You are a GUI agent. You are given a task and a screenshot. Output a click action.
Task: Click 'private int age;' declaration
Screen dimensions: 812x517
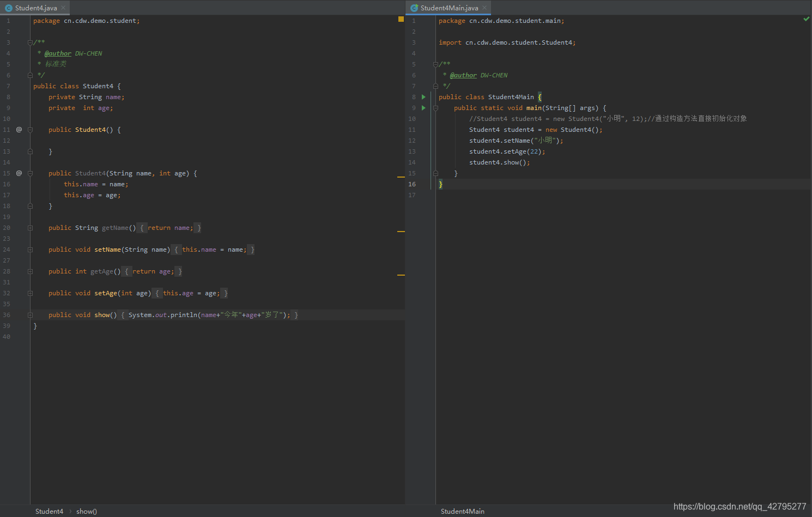[x=81, y=108]
